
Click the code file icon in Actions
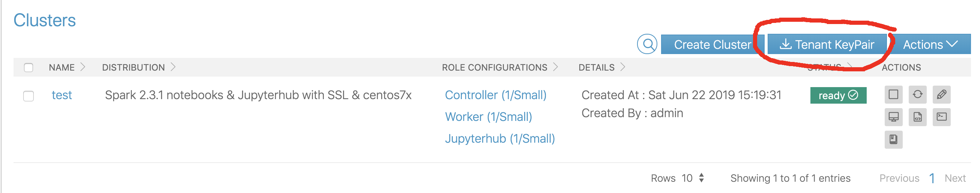(917, 117)
